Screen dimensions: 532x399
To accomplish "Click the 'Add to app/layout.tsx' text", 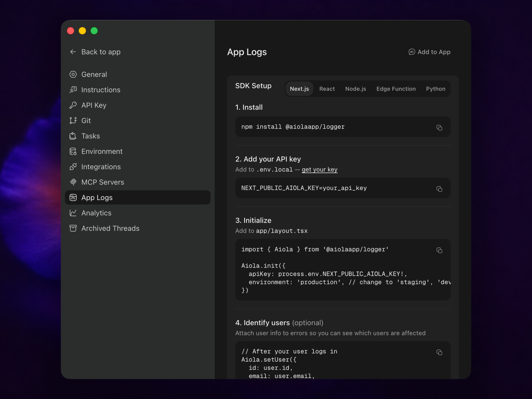I will click(x=271, y=231).
